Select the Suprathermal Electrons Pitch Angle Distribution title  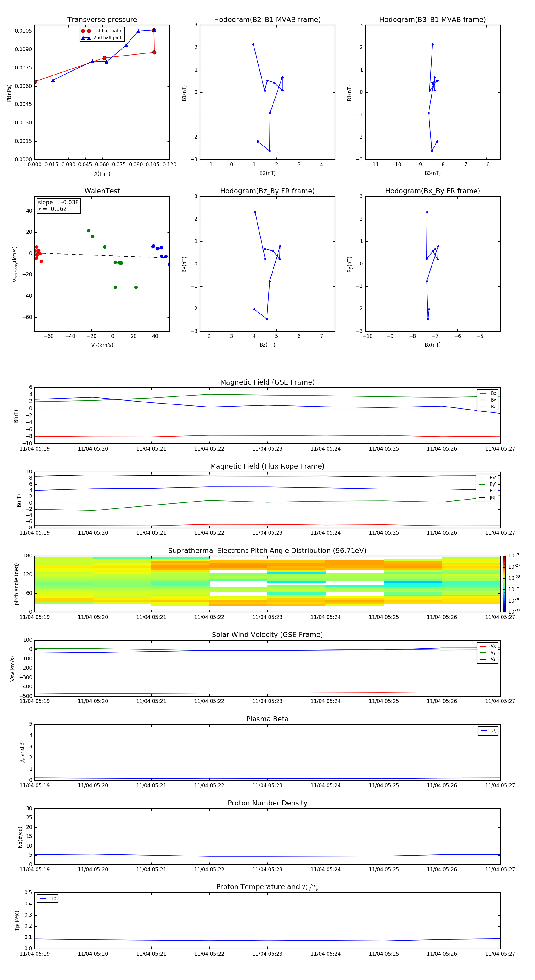tap(267, 551)
